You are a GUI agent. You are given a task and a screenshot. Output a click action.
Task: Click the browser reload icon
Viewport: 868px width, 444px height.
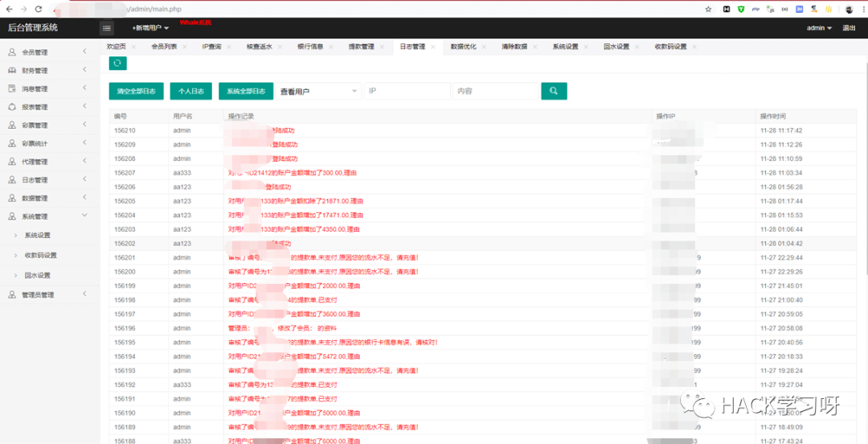tap(39, 9)
